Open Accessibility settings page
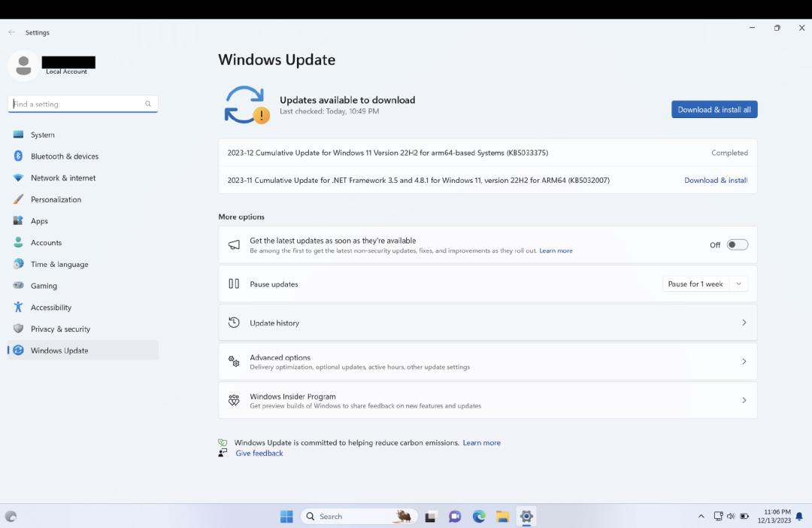Image resolution: width=812 pixels, height=528 pixels. [x=83, y=307]
